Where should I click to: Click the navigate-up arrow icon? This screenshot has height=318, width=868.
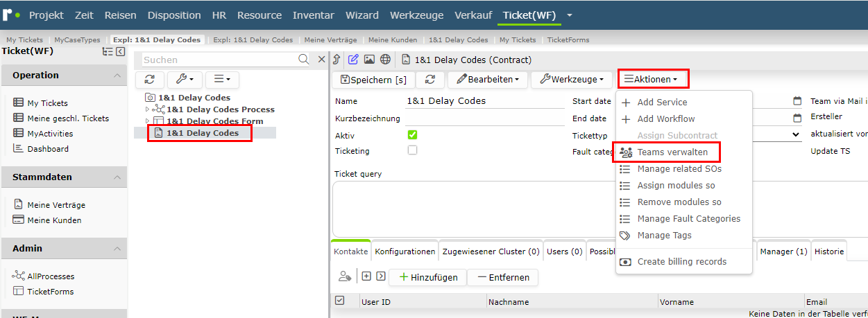pyautogui.click(x=337, y=60)
